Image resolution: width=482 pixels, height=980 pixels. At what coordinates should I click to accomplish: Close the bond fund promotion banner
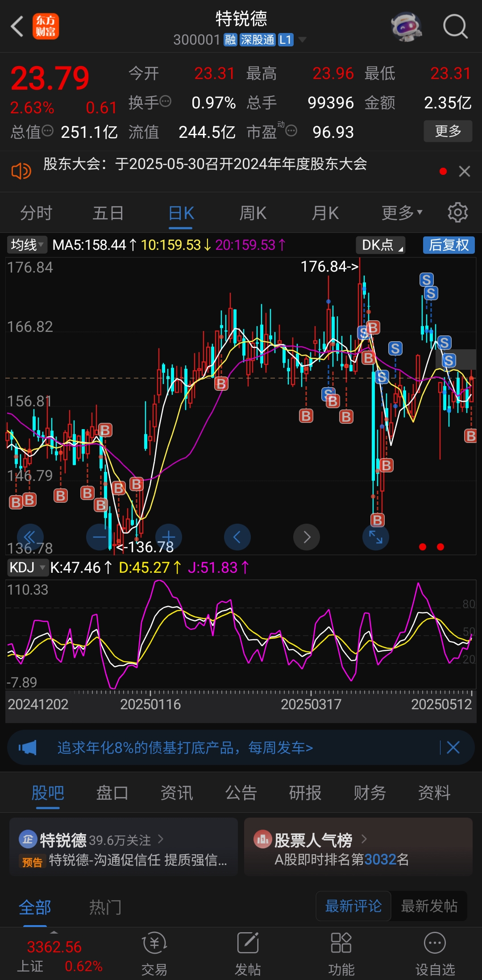453,748
